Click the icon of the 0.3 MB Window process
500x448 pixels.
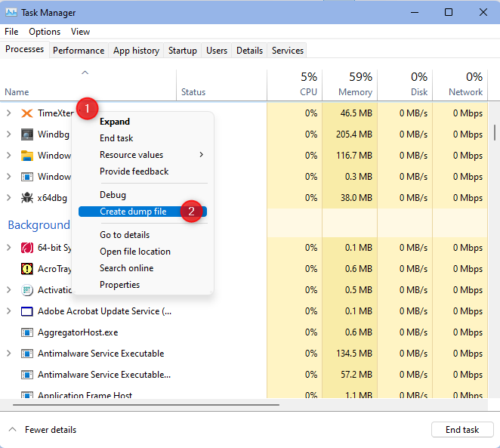click(x=26, y=177)
